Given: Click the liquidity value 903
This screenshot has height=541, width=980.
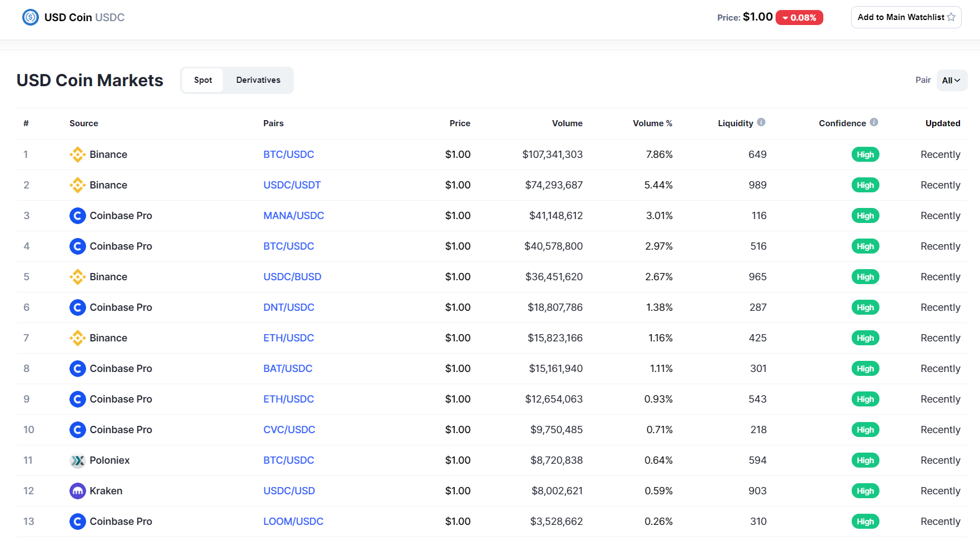Looking at the screenshot, I should tap(758, 491).
